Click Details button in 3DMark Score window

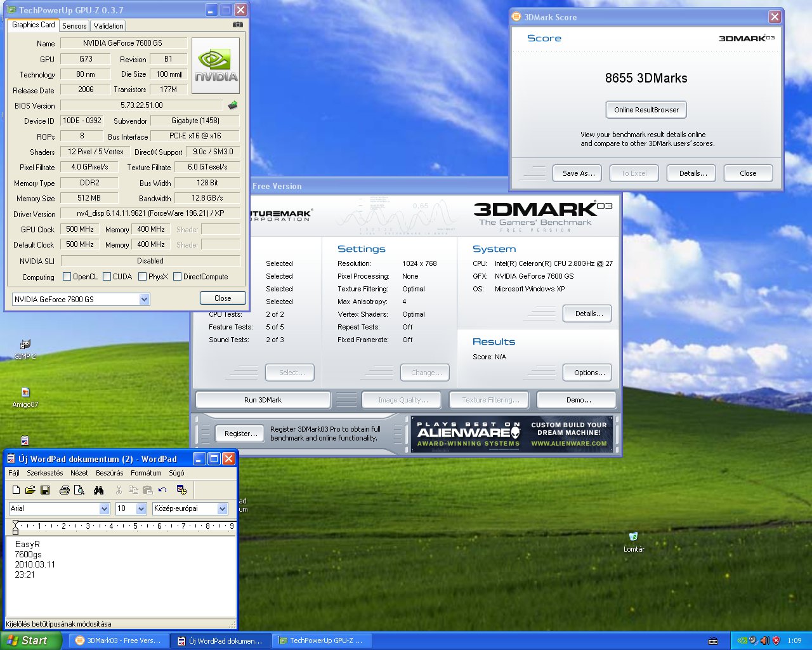(693, 173)
